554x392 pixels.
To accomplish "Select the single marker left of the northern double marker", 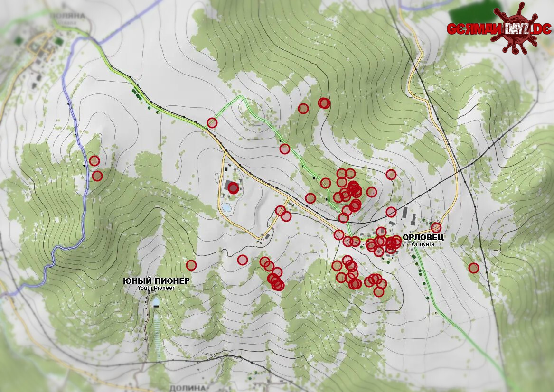I will 303,108.
